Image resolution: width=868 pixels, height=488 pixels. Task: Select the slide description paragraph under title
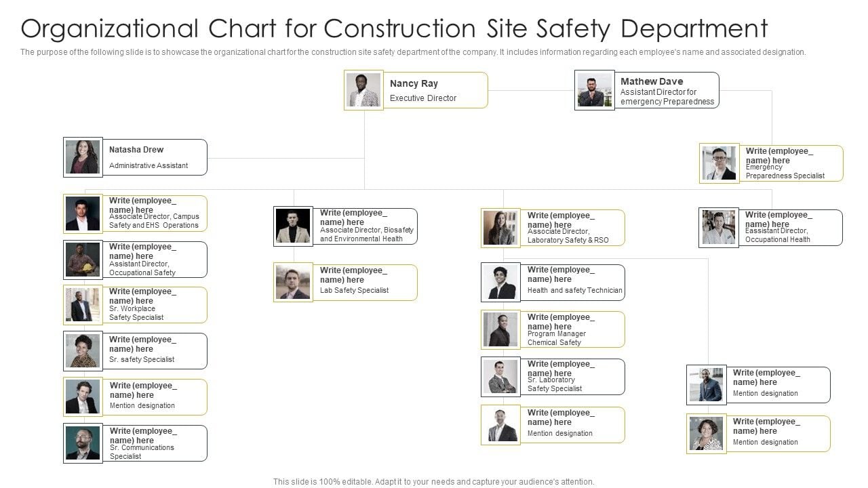pos(413,52)
